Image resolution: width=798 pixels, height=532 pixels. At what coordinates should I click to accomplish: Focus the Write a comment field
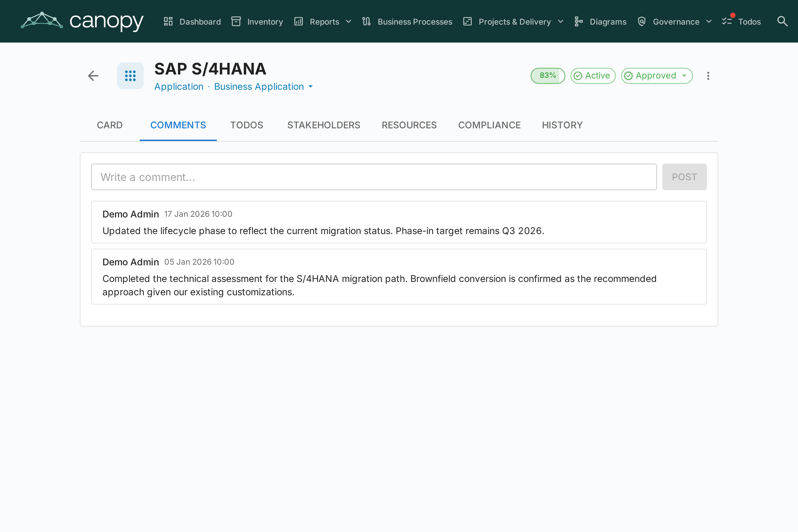(374, 177)
